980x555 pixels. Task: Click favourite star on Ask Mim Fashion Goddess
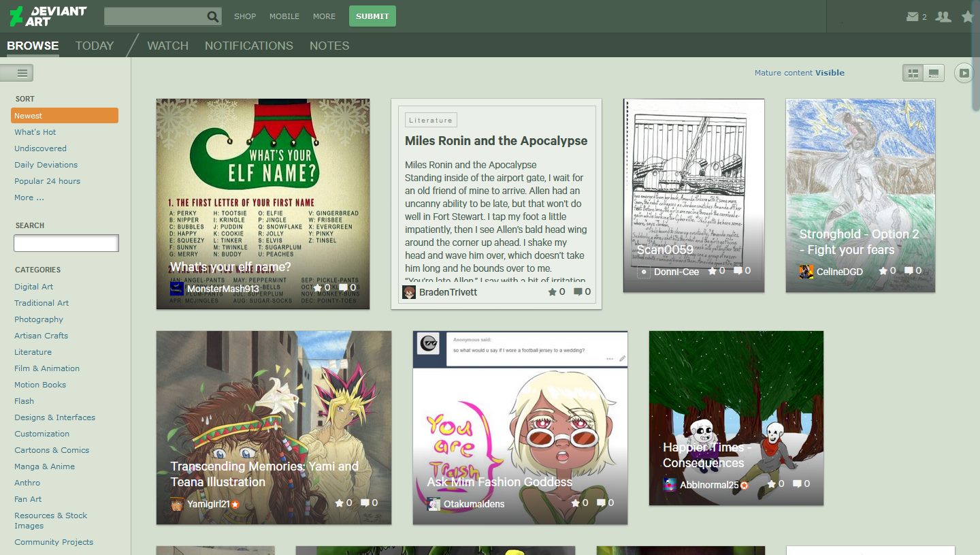[x=575, y=503]
